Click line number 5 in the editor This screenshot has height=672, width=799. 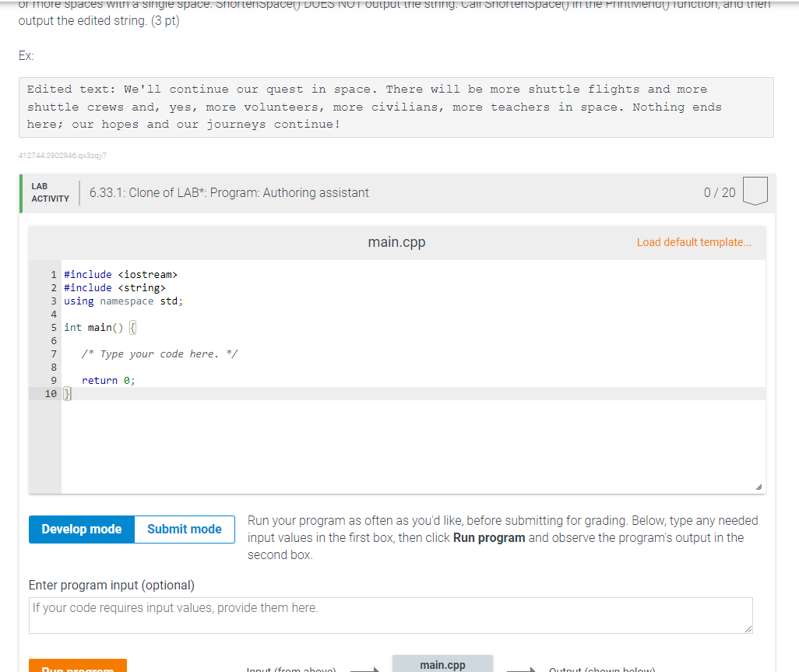click(53, 327)
